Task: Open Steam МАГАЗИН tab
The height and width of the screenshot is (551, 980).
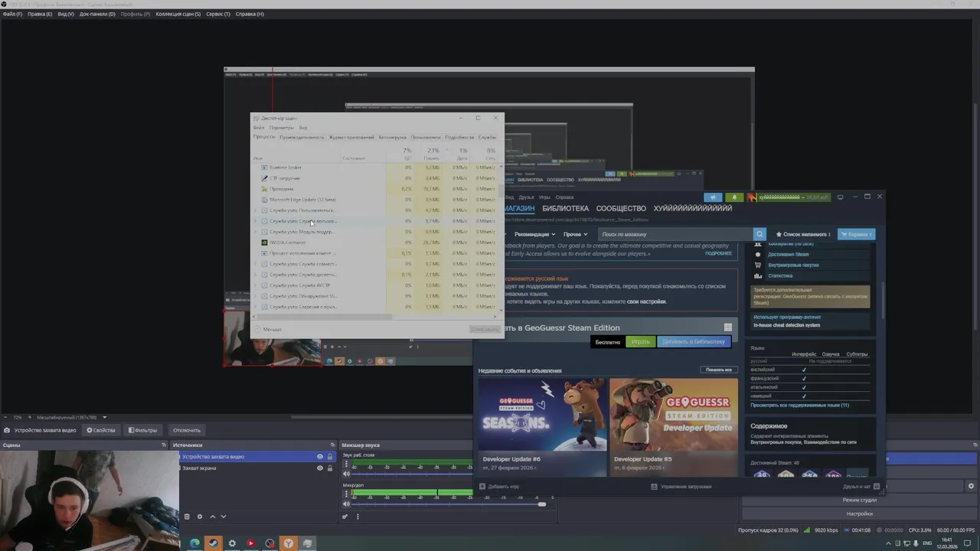Action: pyautogui.click(x=519, y=208)
